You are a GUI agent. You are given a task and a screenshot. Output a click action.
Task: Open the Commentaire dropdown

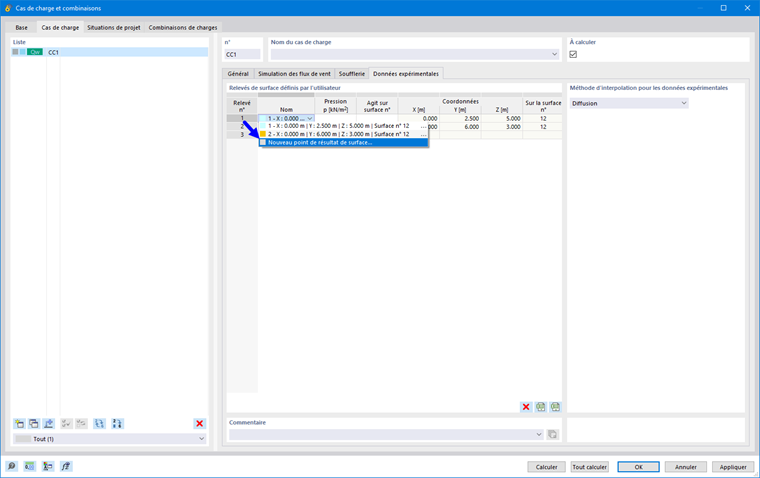(538, 434)
